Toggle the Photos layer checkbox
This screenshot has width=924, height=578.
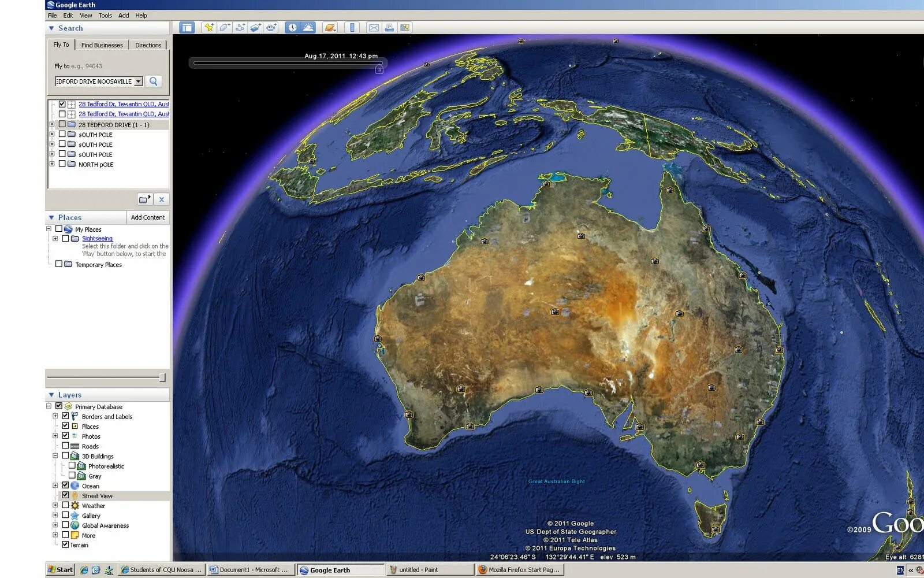(65, 436)
